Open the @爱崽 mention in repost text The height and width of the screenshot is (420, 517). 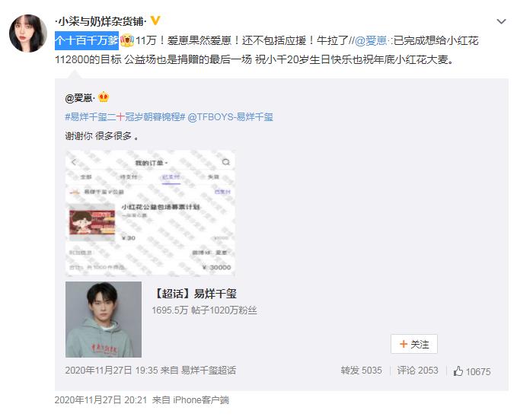[x=372, y=40]
